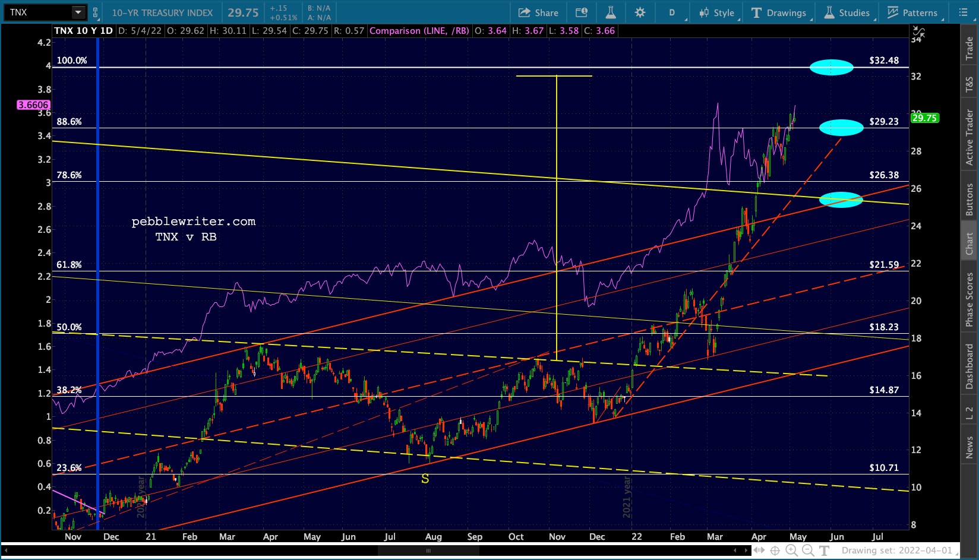979x560 pixels.
Task: Click the 61.8% Fibonacci label
Action: pos(70,265)
